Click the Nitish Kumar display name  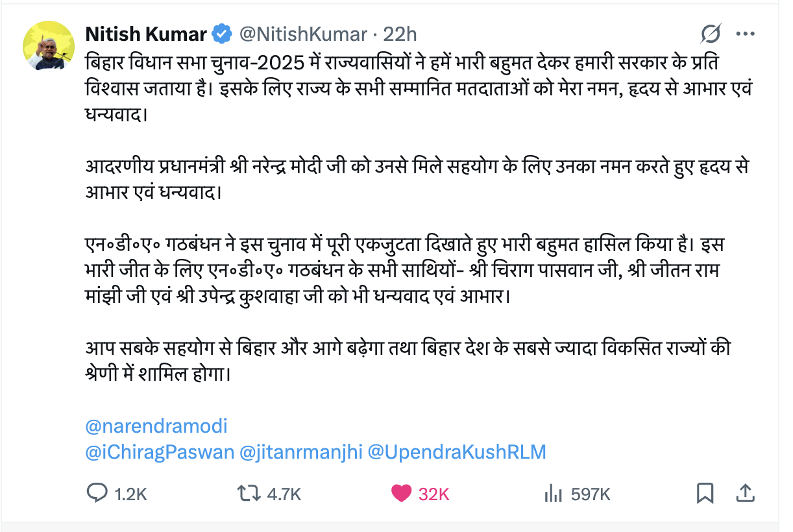[x=146, y=33]
